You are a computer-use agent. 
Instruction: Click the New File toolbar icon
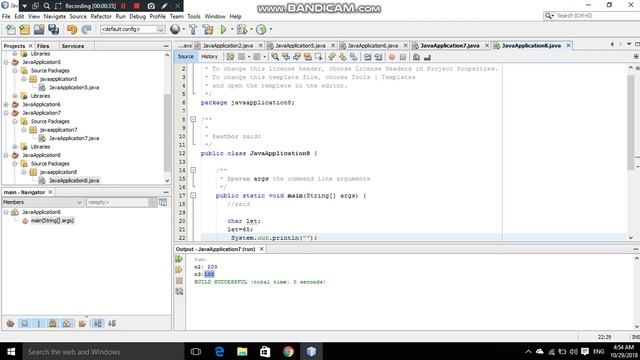click(11, 29)
